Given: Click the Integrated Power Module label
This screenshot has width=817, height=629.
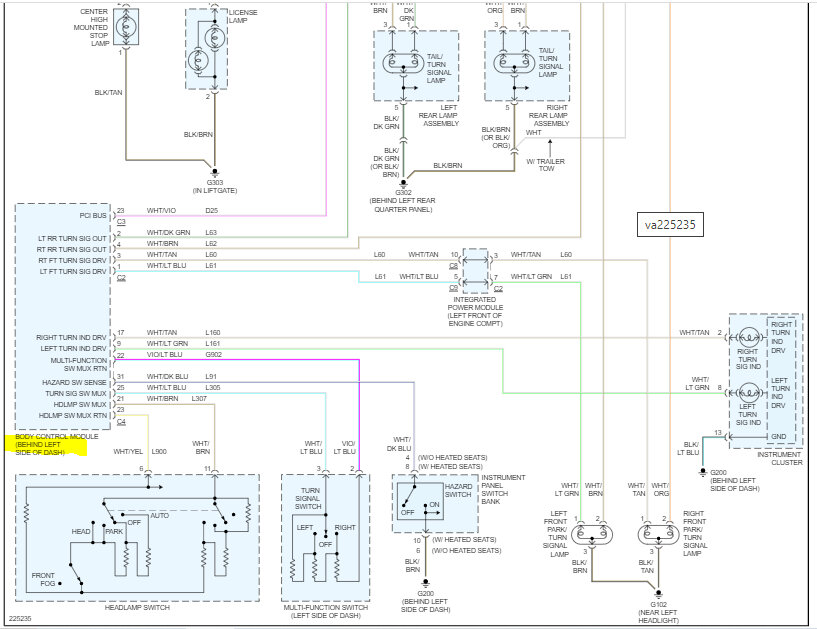Looking at the screenshot, I should 475,312.
